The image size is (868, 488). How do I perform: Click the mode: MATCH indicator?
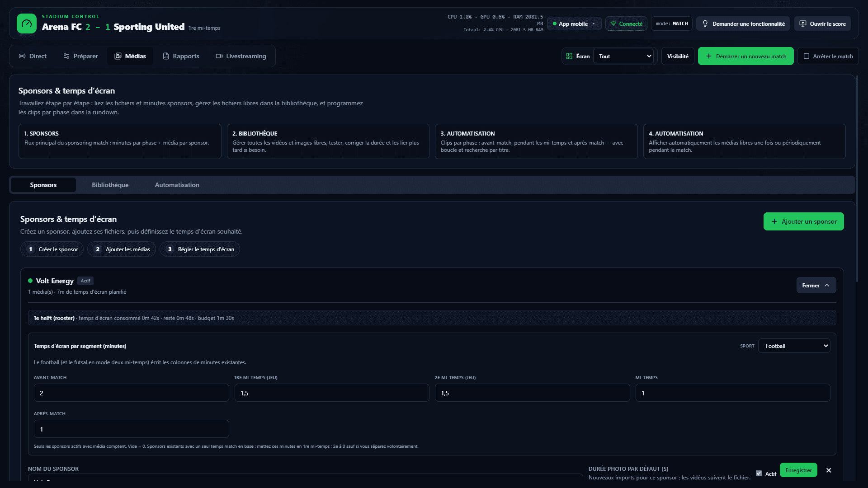coord(672,23)
